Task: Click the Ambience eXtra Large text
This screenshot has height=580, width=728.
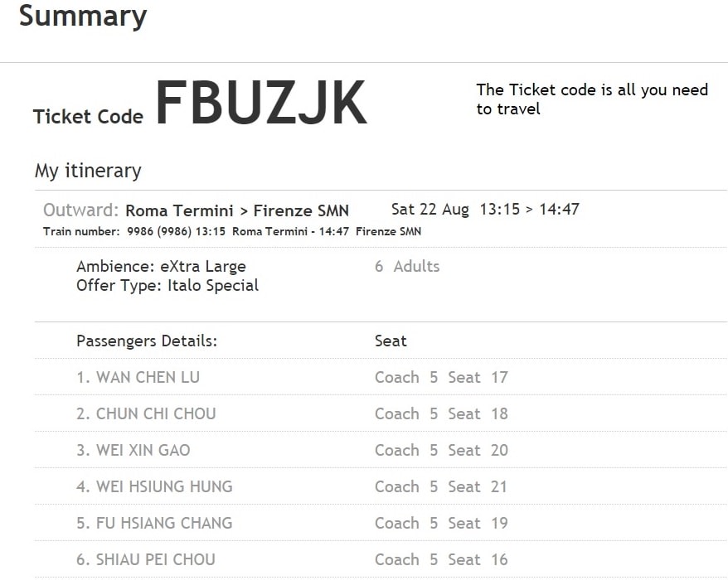Action: (x=161, y=266)
